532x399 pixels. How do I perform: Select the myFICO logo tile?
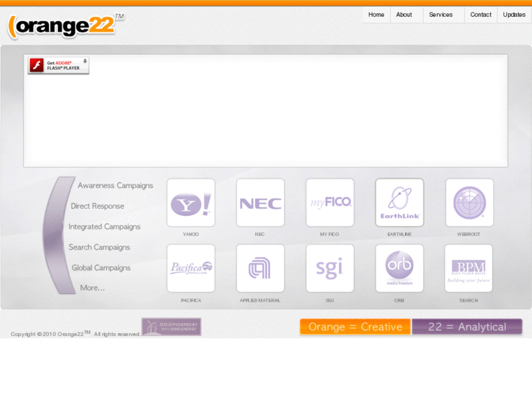330,203
